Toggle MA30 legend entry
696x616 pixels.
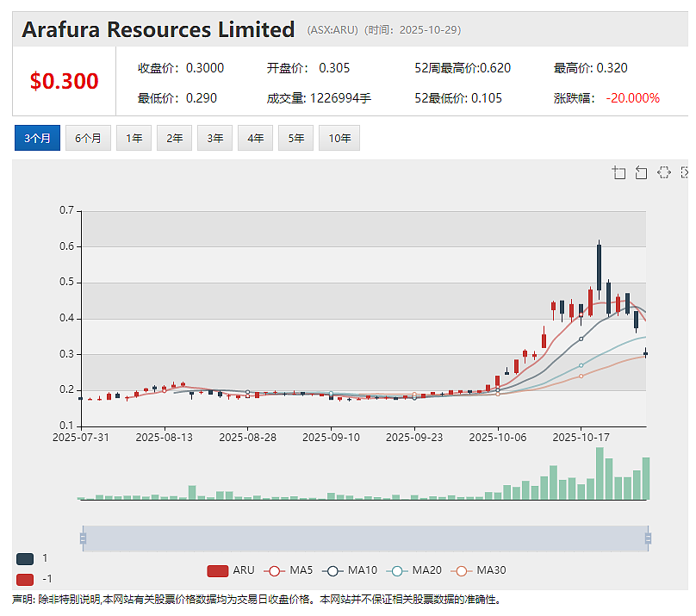[479, 570]
